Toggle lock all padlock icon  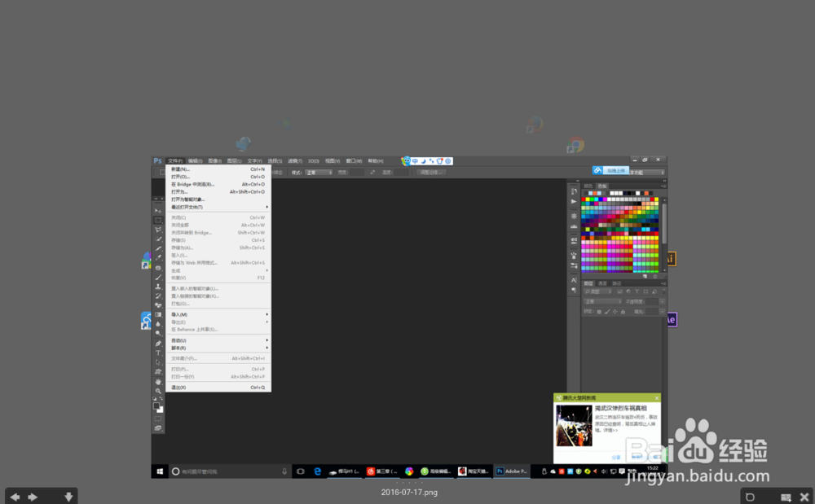tap(623, 311)
